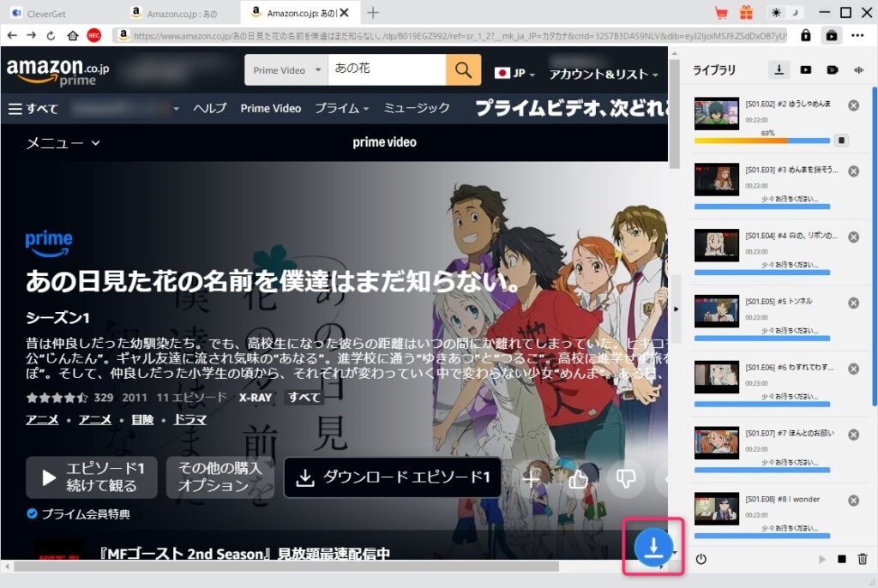Collapse the library side panel arrow
Viewport: 878px width, 588px height.
677,309
